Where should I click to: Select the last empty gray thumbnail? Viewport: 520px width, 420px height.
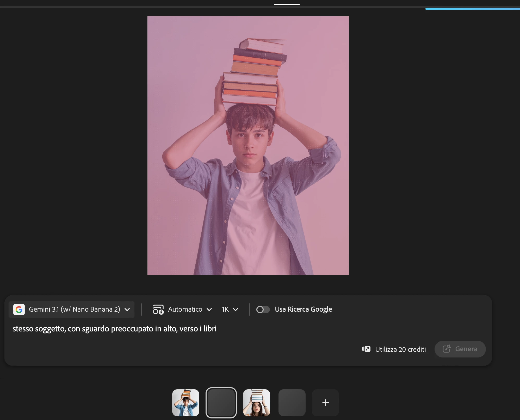click(x=292, y=403)
